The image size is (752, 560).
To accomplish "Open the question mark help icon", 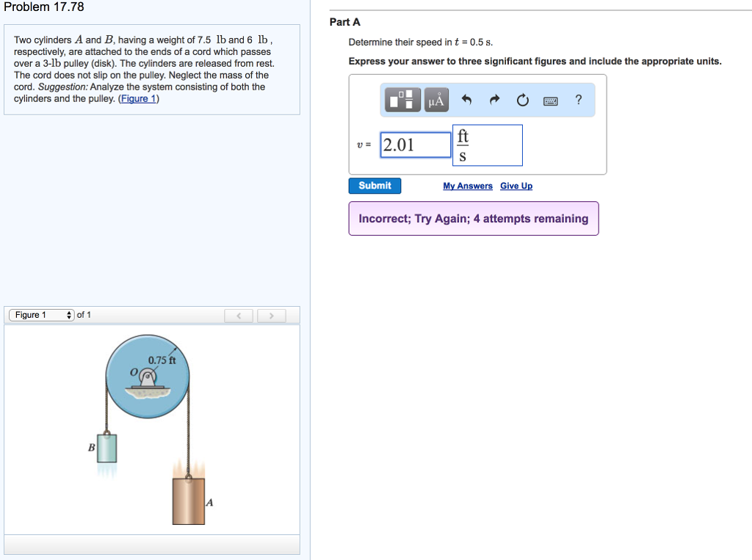I will tap(578, 100).
